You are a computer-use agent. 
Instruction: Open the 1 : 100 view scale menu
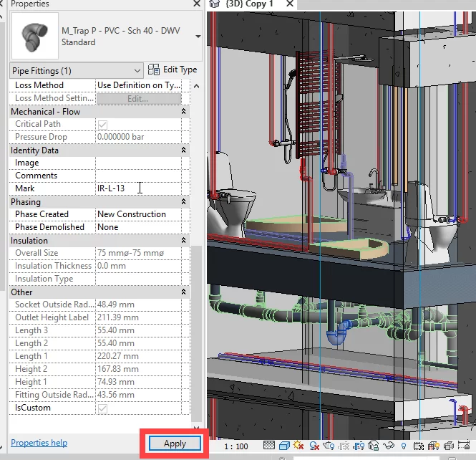pos(237,446)
